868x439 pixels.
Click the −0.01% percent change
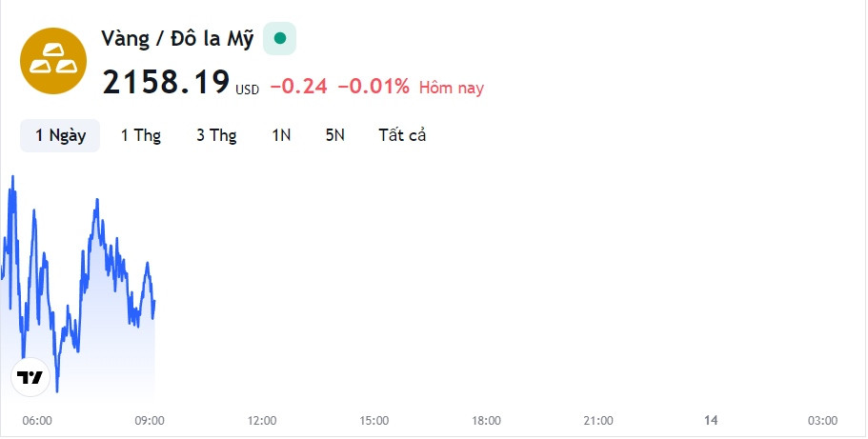373,87
